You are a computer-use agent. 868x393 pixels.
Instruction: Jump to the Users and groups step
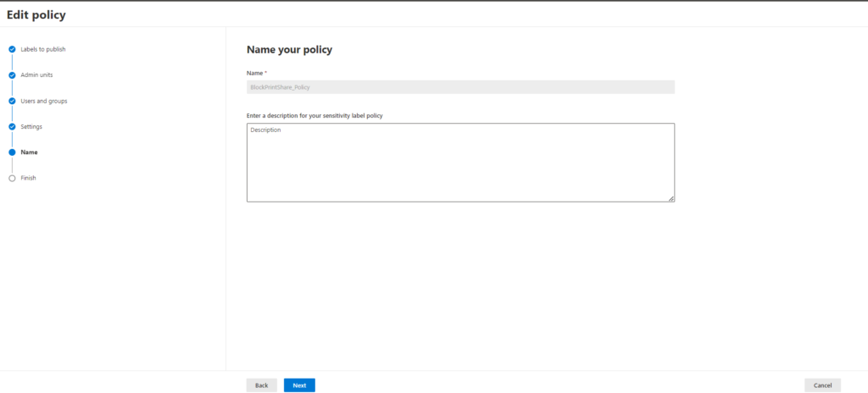44,101
